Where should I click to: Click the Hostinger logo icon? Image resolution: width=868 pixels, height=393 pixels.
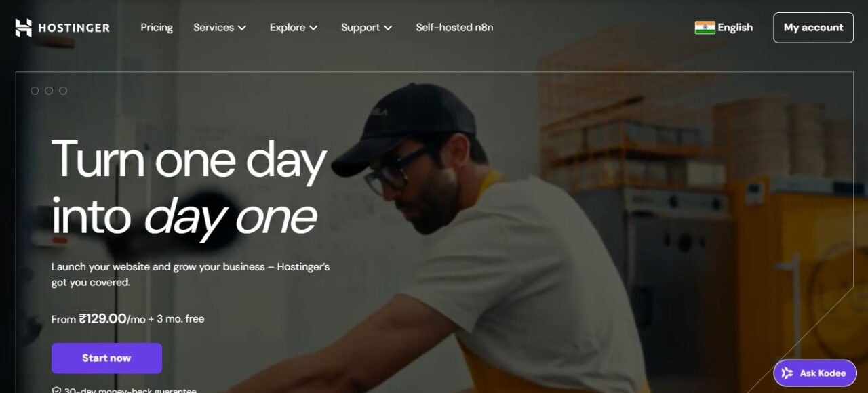tap(23, 28)
